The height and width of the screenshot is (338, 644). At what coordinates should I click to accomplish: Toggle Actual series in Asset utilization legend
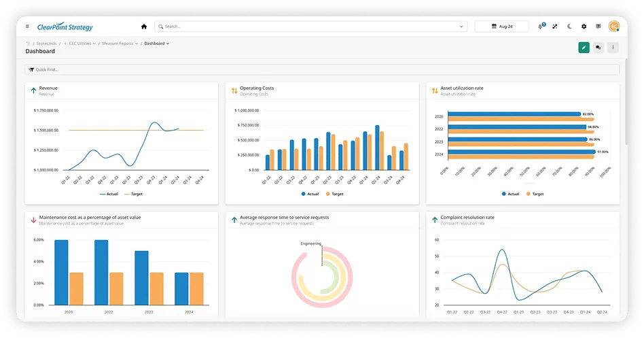pyautogui.click(x=511, y=194)
